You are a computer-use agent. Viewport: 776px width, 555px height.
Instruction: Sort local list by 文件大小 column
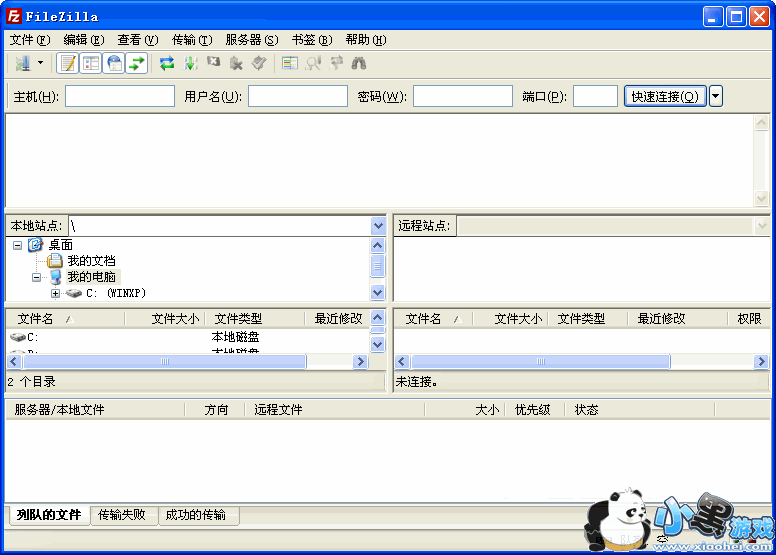[x=164, y=319]
